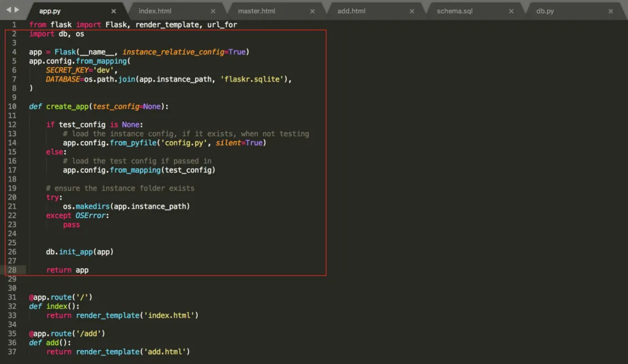
Task: Click 'SECRET_KEY' on line 6
Action: [67, 70]
